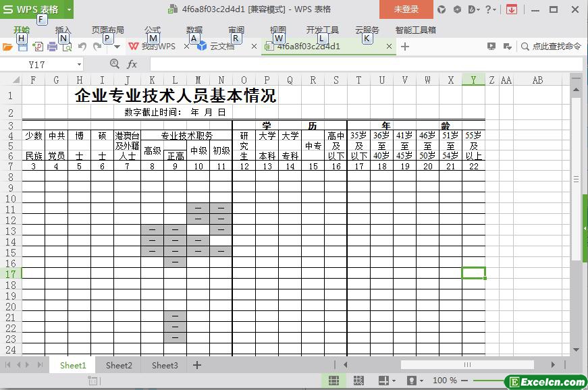
Task: Click the Print icon
Action: [x=53, y=47]
